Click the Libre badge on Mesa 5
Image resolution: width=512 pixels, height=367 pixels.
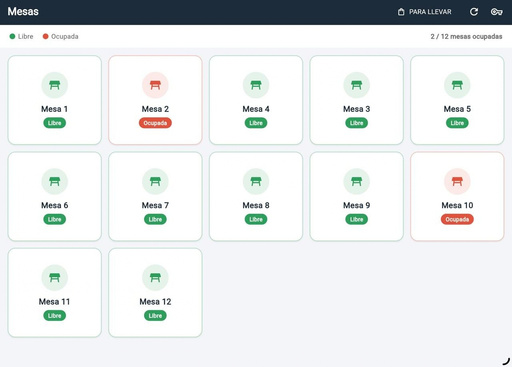coord(457,123)
